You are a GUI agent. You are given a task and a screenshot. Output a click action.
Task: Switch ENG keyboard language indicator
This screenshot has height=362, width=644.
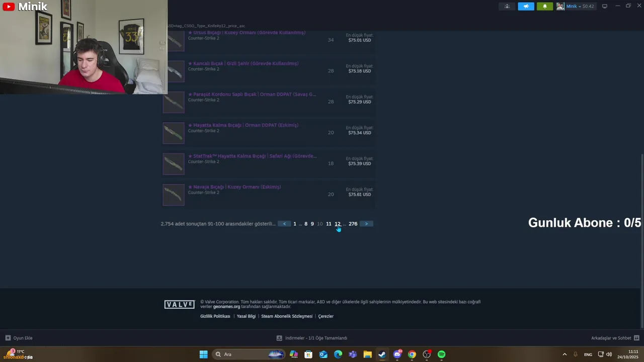pos(588,354)
